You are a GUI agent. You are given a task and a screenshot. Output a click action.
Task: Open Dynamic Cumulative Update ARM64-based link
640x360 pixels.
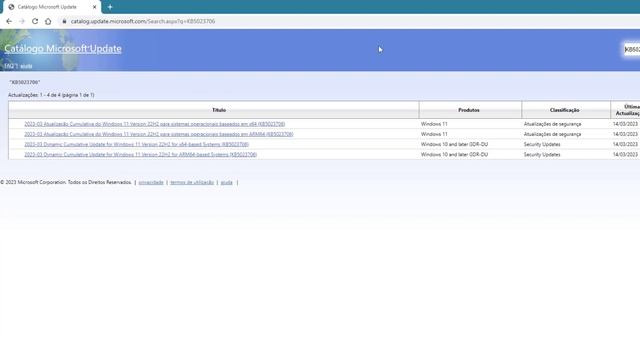[x=140, y=155]
